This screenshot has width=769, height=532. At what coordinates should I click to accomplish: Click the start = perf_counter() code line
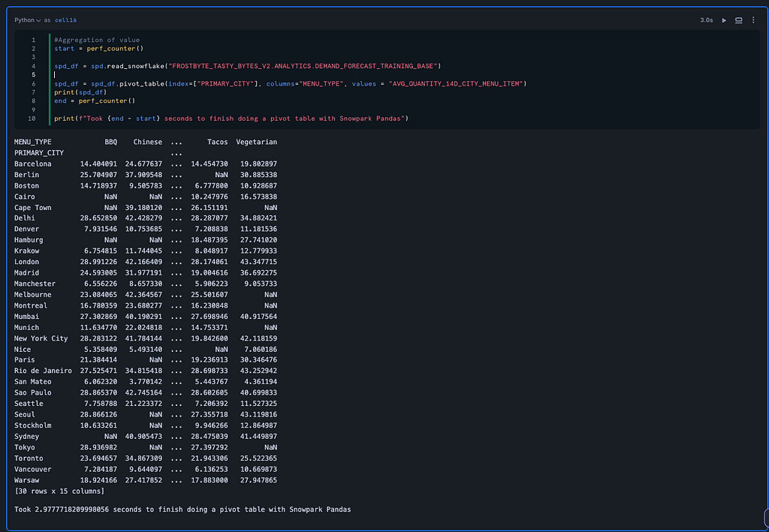coord(98,49)
